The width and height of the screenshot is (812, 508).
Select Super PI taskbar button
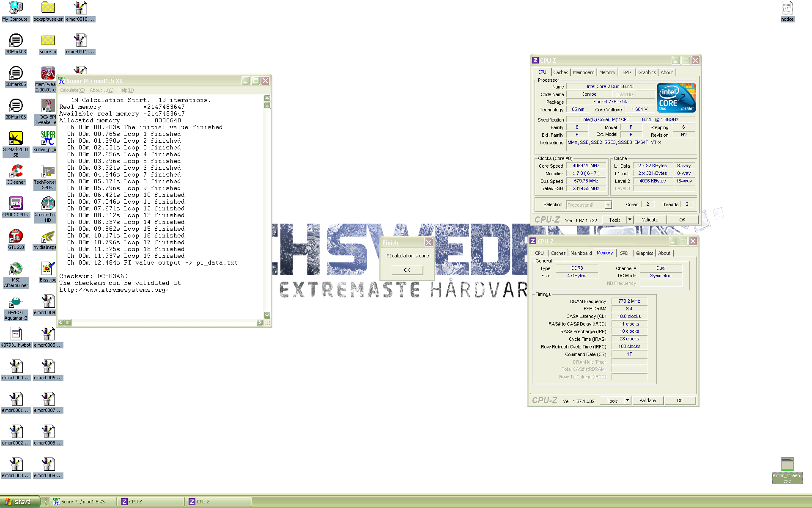[x=83, y=502]
